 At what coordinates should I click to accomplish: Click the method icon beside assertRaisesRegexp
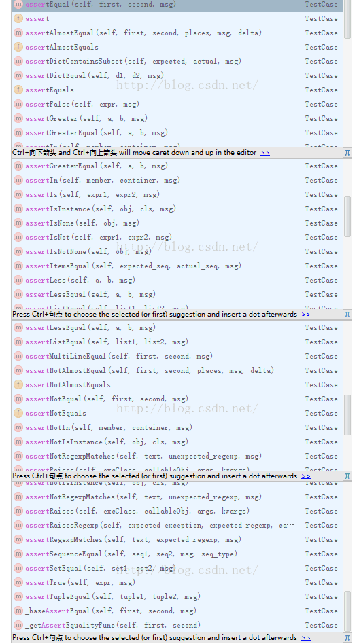pos(18,525)
